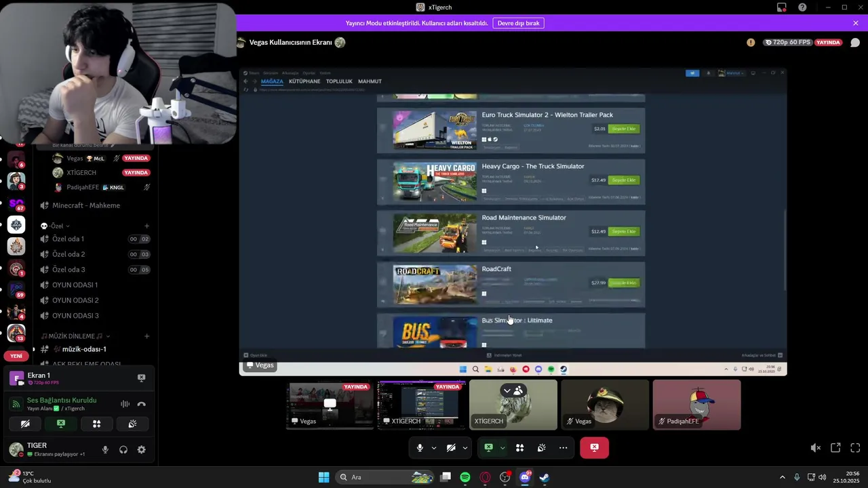Image resolution: width=868 pixels, height=488 pixels.
Task: Click the green voice connection signal icon
Action: [16, 404]
